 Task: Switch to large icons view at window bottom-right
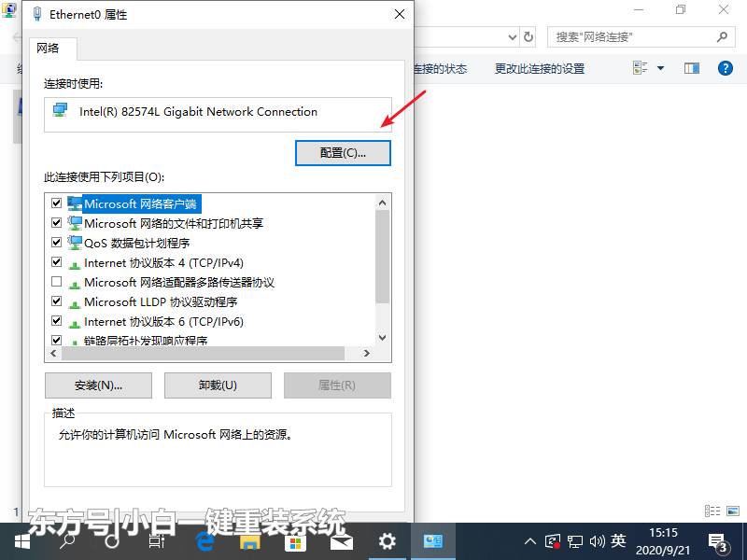pyautogui.click(x=733, y=511)
